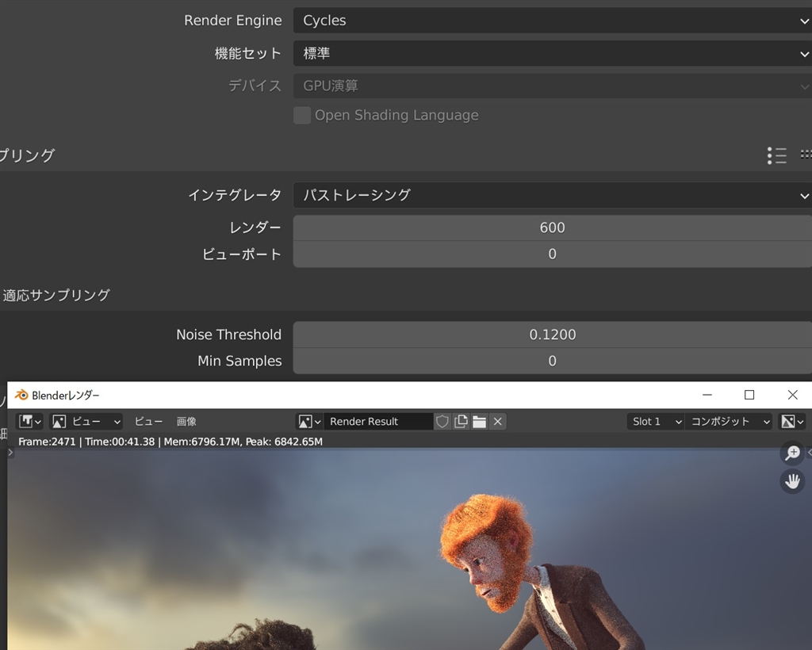
Task: Click the ビューポート samples field showing 0
Action: tap(552, 254)
